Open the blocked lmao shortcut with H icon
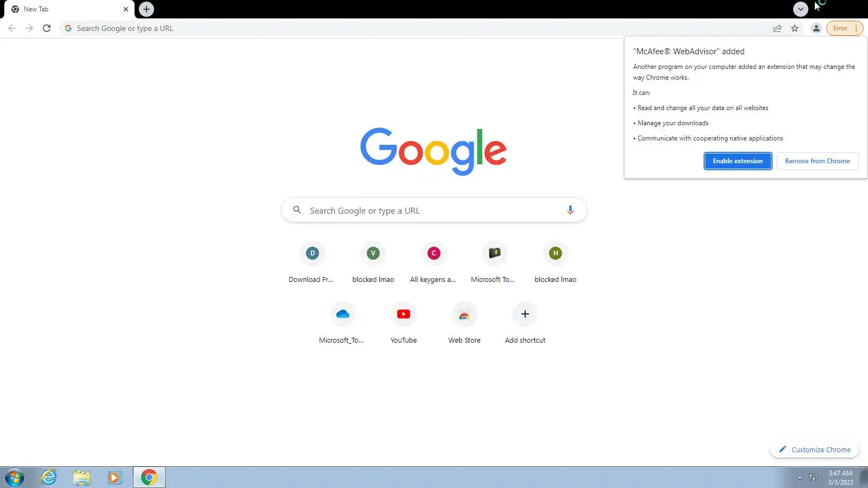The height and width of the screenshot is (488, 868). pos(555,263)
